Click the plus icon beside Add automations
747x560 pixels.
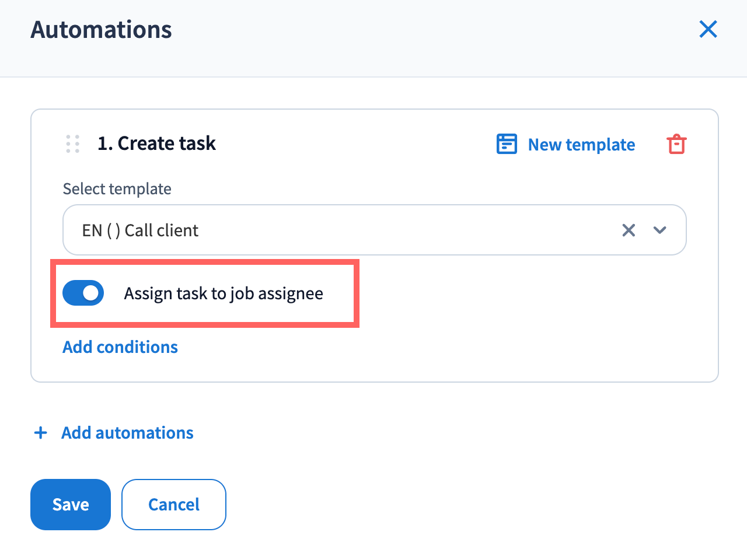41,433
